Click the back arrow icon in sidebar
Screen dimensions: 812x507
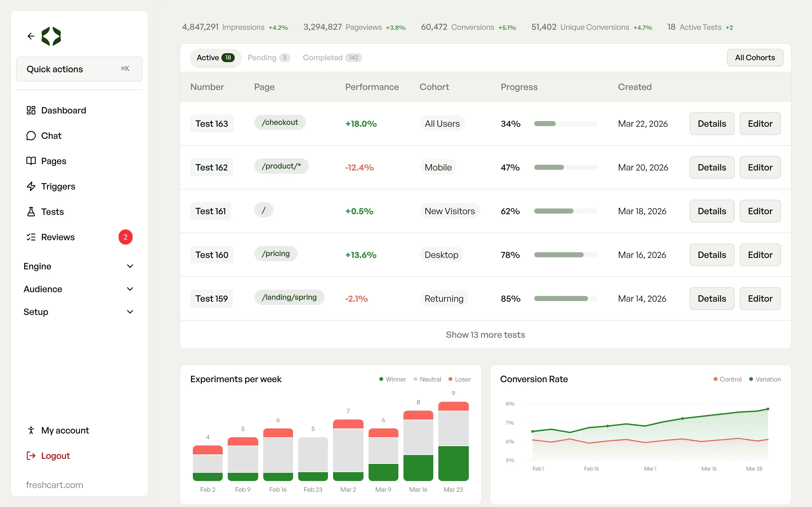point(31,36)
